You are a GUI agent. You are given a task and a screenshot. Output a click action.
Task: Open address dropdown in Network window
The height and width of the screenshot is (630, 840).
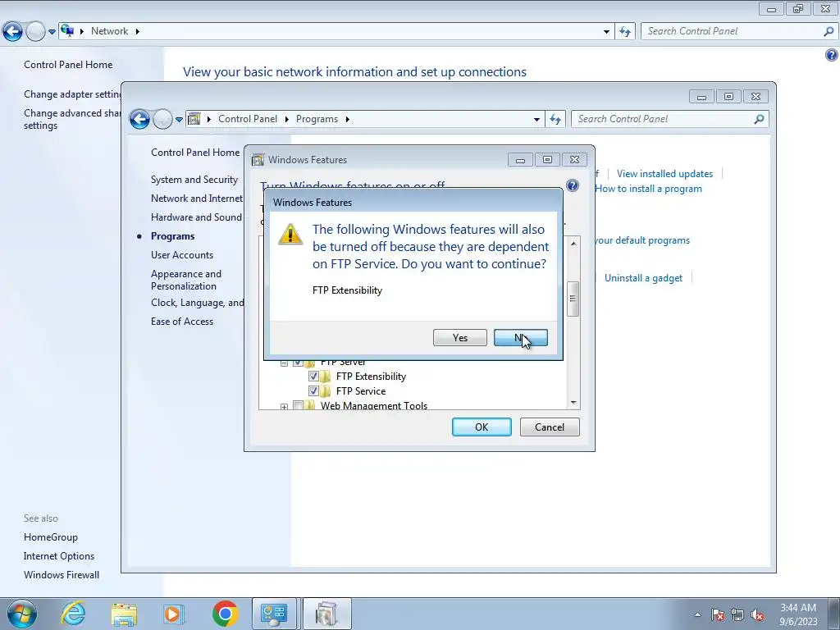(x=606, y=32)
